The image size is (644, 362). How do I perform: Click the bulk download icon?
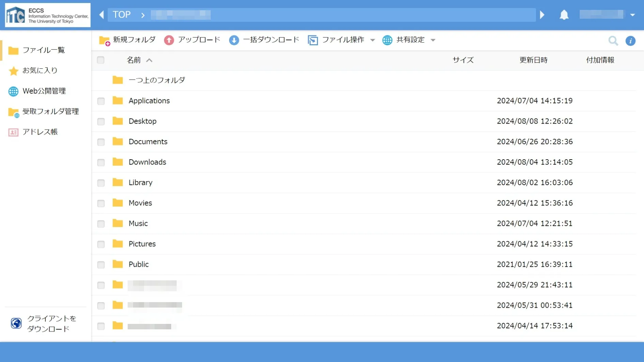click(234, 40)
